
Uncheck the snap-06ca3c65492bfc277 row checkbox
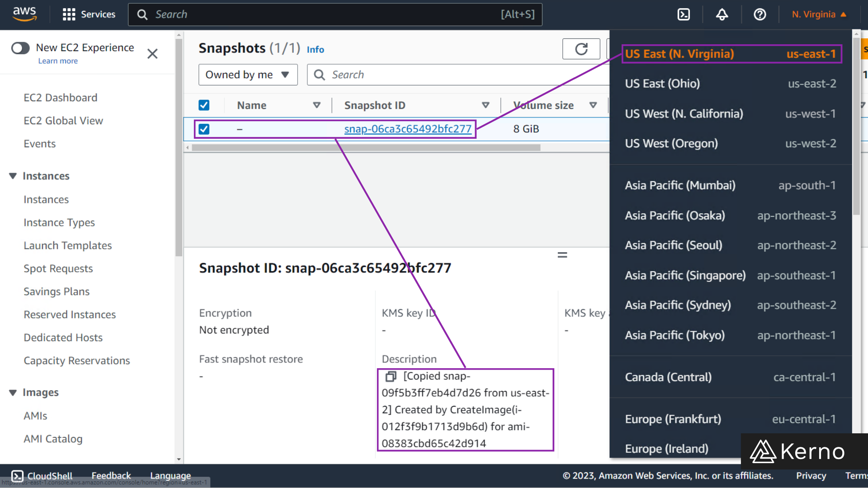pyautogui.click(x=204, y=129)
